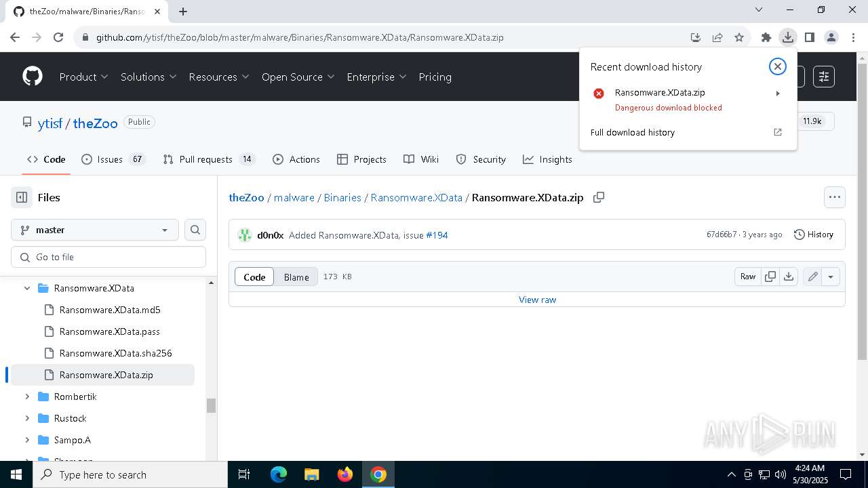Open Windows Start menu
Image resolution: width=868 pixels, height=488 pixels.
click(x=16, y=474)
